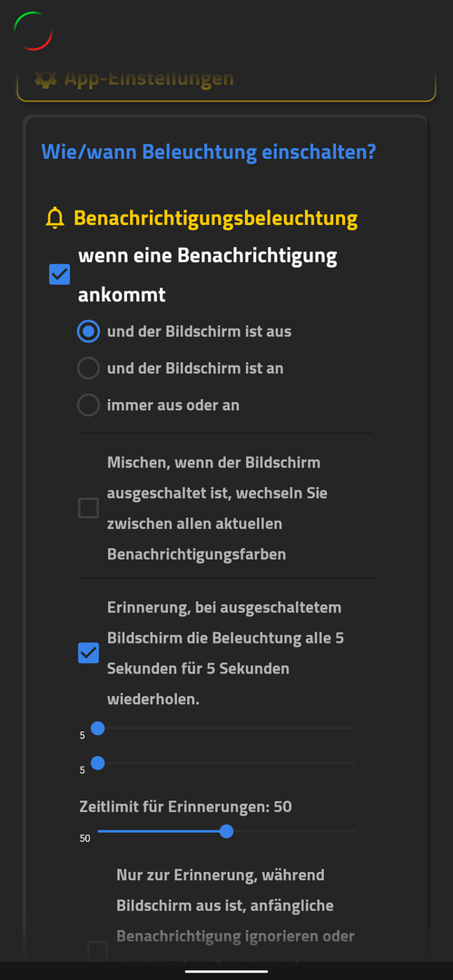Click the Zeitlimit für Erinnerungen slider thumb
This screenshot has height=980, width=453.
point(227,831)
